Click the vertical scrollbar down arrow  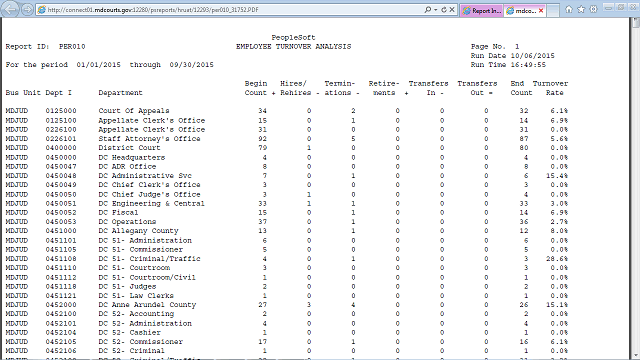[x=636, y=356]
